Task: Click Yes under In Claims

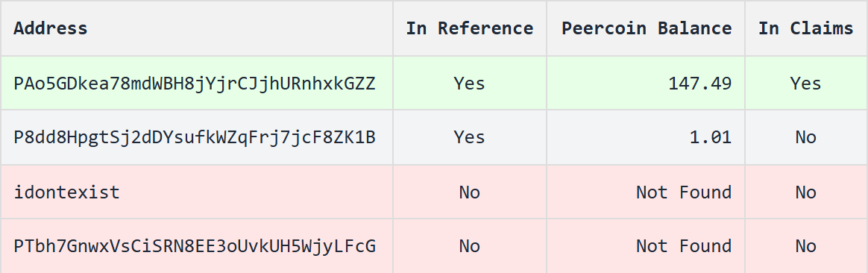Action: pyautogui.click(x=805, y=84)
